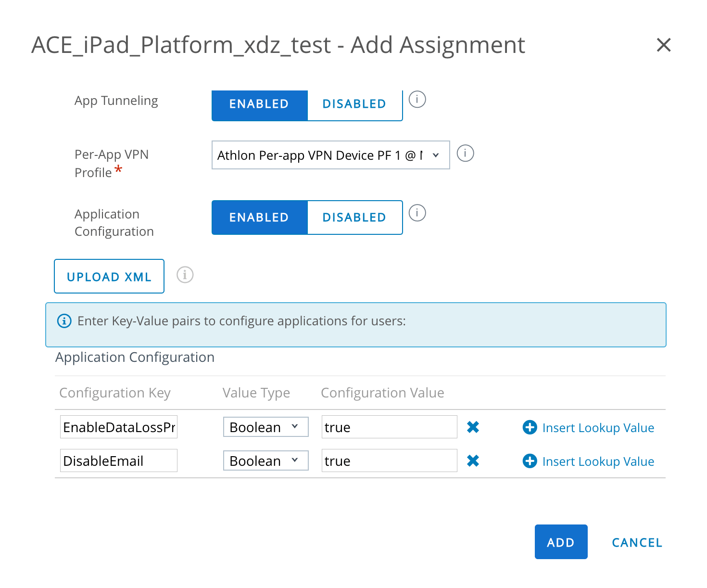
Task: Set App Tunneling to Disabled
Action: click(354, 104)
